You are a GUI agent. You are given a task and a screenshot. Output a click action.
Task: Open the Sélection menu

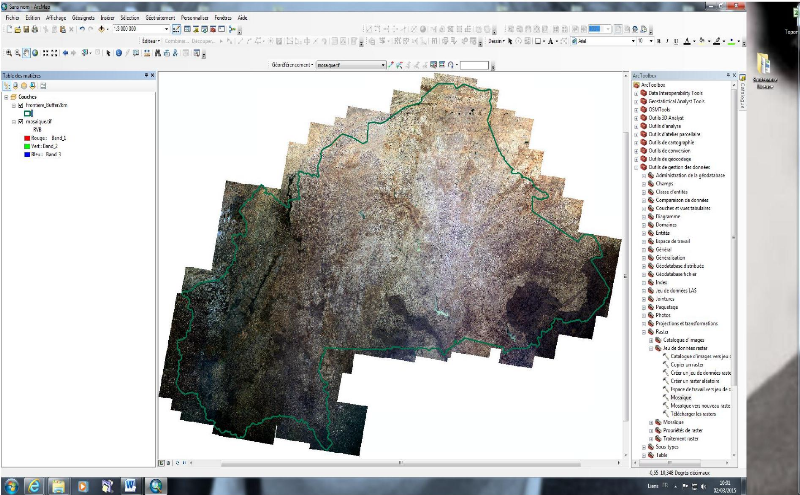pyautogui.click(x=129, y=18)
